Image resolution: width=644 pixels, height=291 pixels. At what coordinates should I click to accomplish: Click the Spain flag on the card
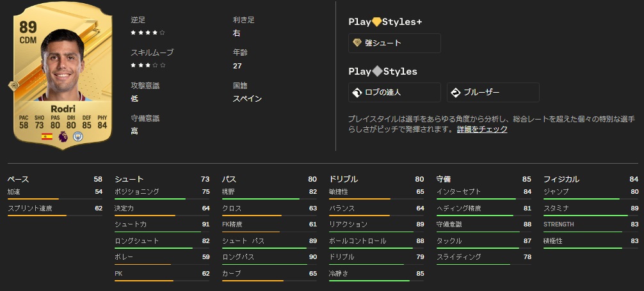point(47,136)
